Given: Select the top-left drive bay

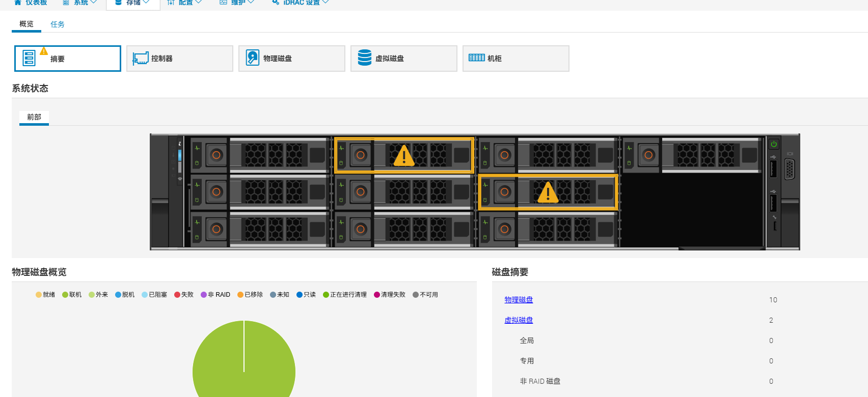Looking at the screenshot, I should point(259,155).
